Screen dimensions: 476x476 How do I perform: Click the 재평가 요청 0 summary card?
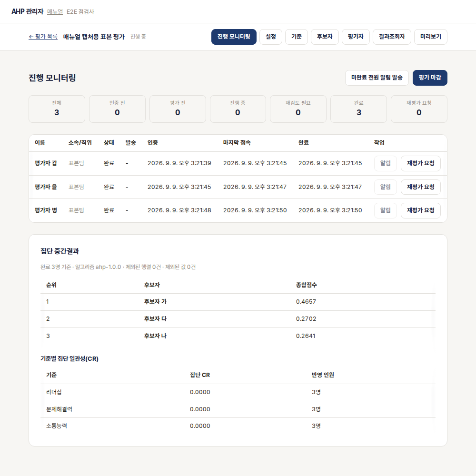(x=419, y=109)
